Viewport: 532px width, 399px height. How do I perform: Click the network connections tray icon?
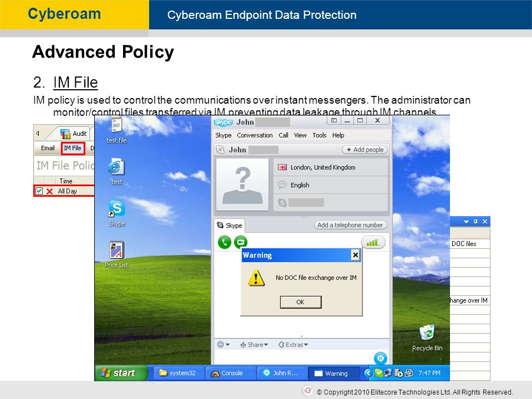387,373
